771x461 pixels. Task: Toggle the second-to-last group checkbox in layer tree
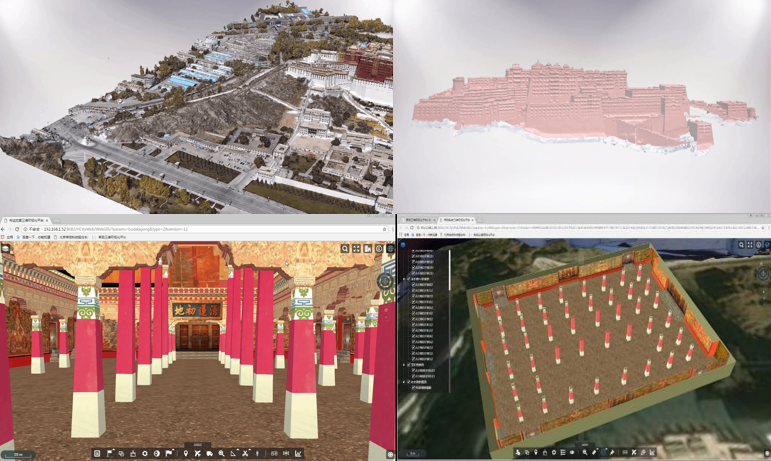tap(408, 365)
